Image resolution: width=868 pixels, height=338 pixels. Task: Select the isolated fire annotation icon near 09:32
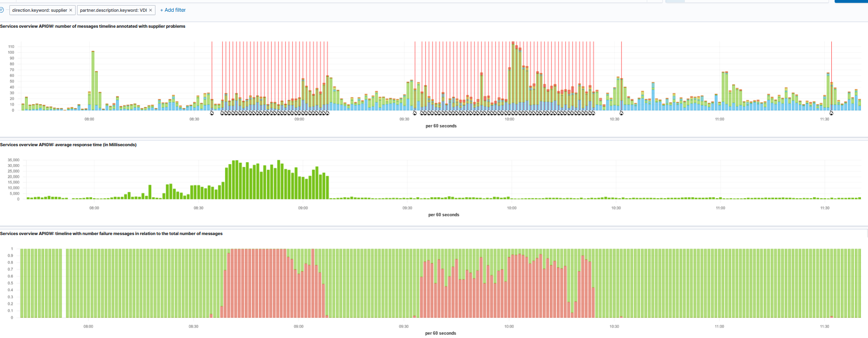click(x=415, y=113)
